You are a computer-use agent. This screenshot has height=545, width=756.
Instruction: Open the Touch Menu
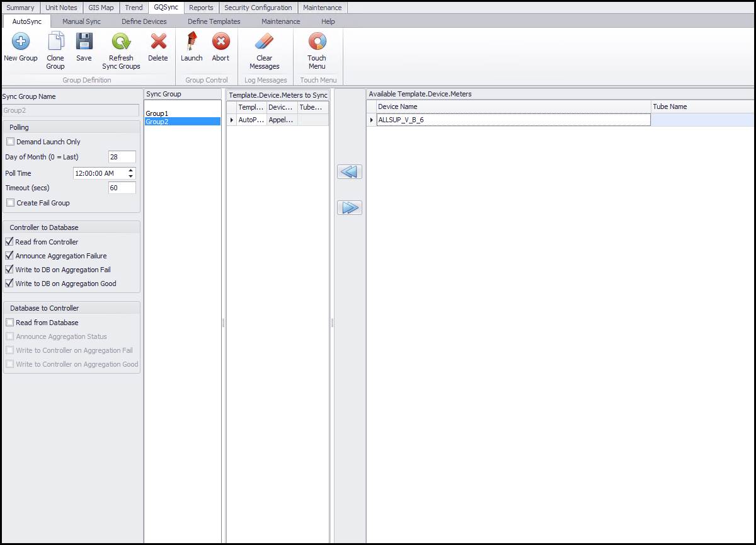click(317, 42)
